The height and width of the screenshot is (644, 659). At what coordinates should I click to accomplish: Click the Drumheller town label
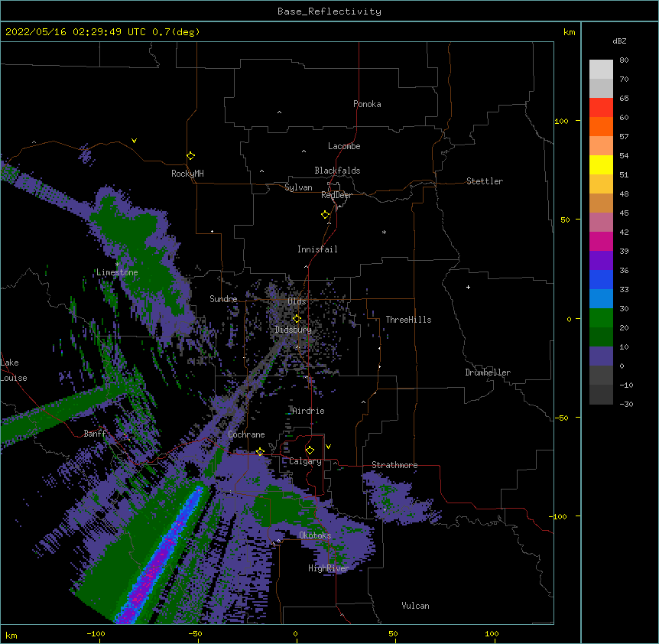point(488,372)
